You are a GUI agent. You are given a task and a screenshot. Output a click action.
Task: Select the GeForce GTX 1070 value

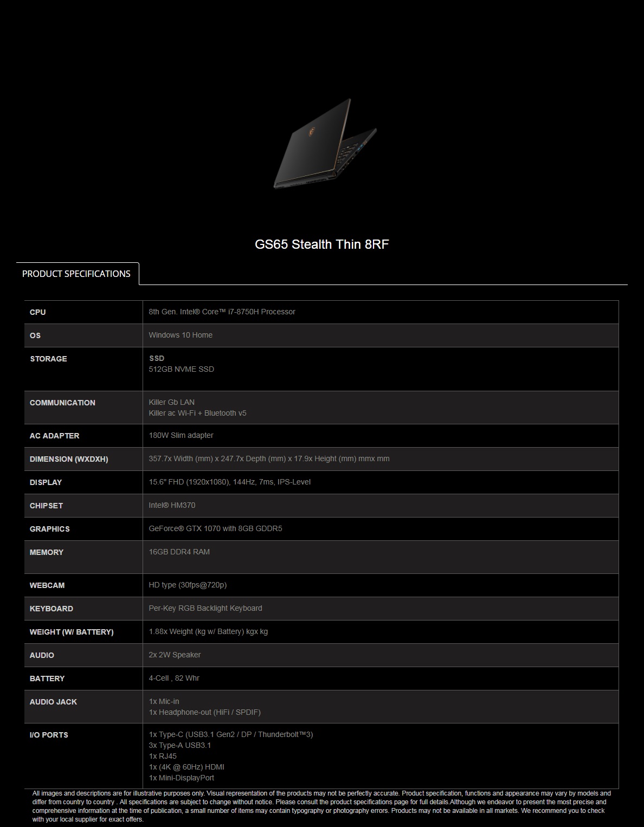point(216,528)
